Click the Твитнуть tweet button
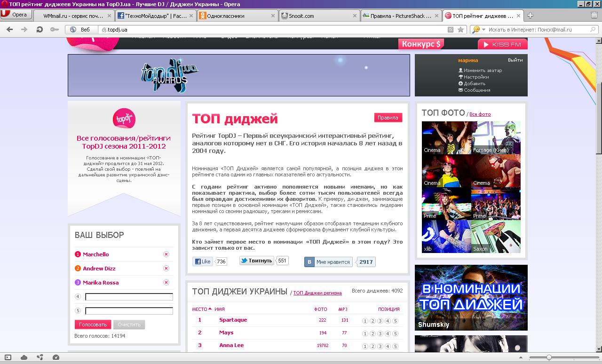 pyautogui.click(x=257, y=261)
